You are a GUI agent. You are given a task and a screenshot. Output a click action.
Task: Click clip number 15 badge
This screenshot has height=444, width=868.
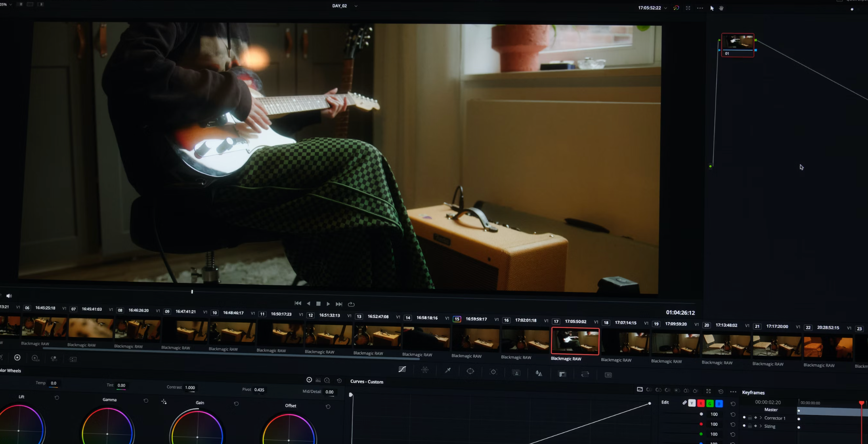coord(457,319)
